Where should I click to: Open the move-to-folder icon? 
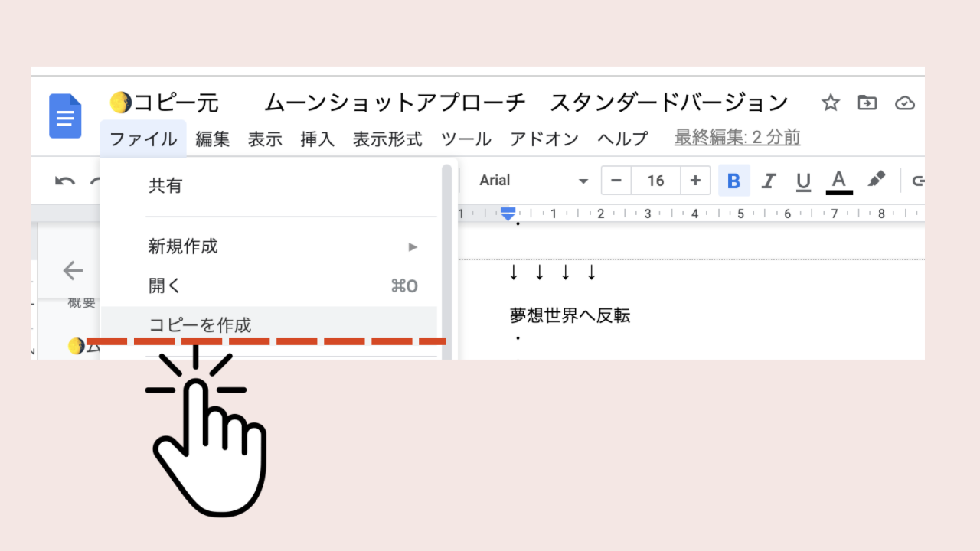coord(867,103)
